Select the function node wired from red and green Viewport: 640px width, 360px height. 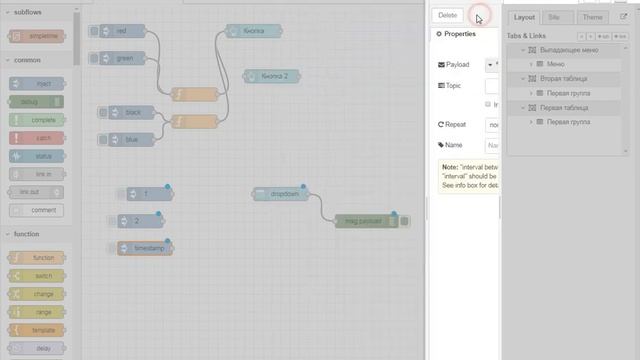tap(195, 94)
